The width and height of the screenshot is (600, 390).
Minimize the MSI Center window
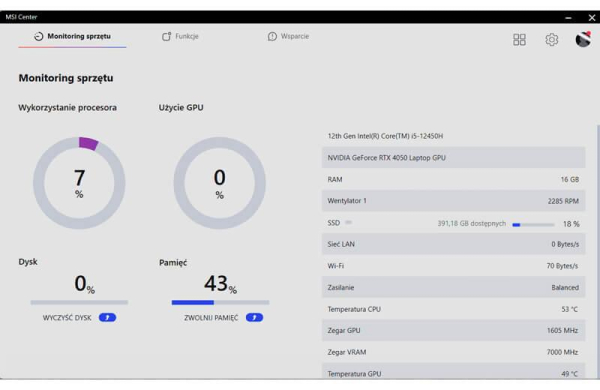click(568, 18)
